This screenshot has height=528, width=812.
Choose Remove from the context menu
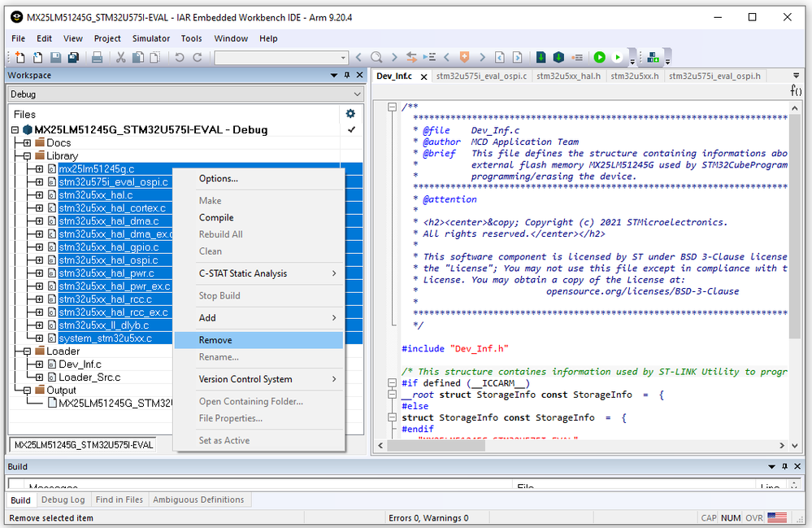(x=259, y=340)
